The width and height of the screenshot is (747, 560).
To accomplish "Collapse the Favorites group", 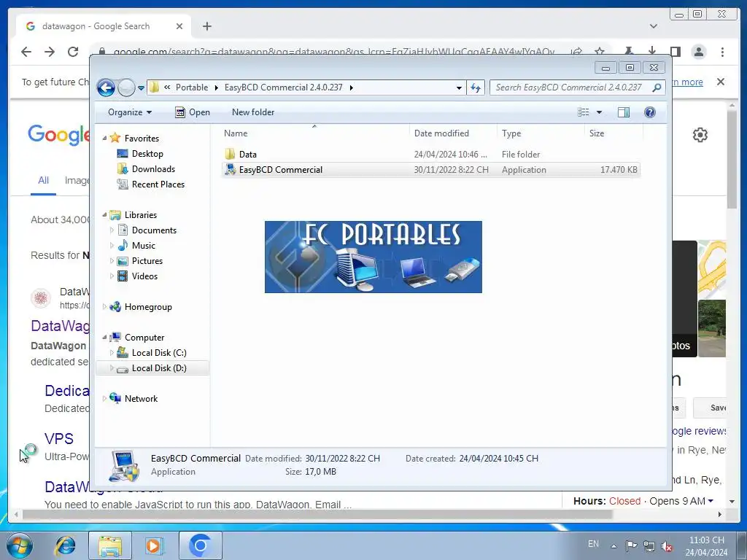I will click(104, 138).
